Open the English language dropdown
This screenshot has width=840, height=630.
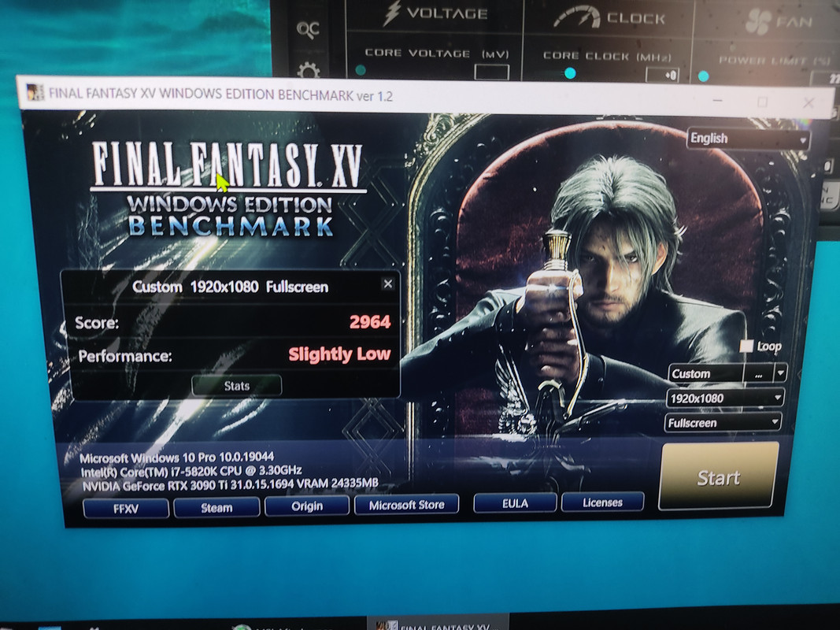coord(747,139)
